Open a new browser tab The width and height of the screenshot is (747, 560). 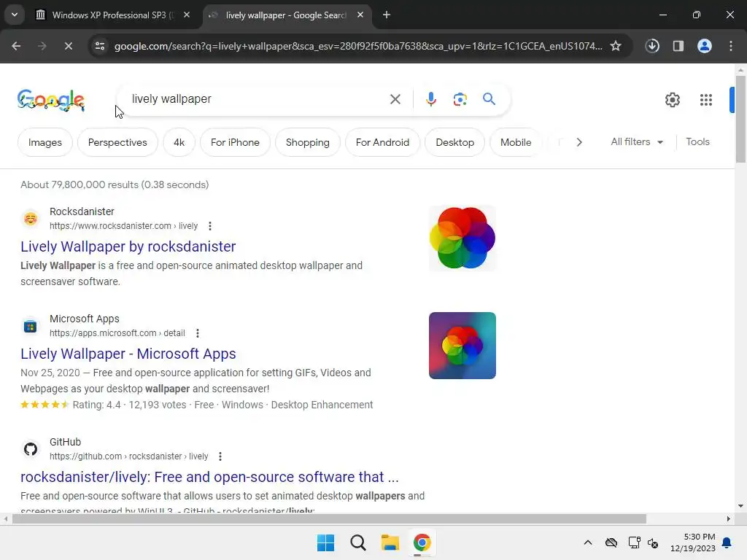[x=387, y=15]
